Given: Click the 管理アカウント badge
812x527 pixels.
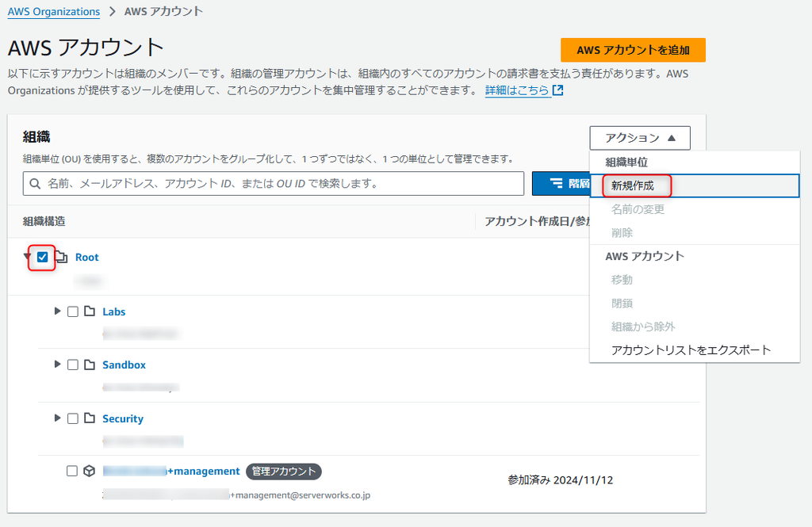Looking at the screenshot, I should 284,471.
